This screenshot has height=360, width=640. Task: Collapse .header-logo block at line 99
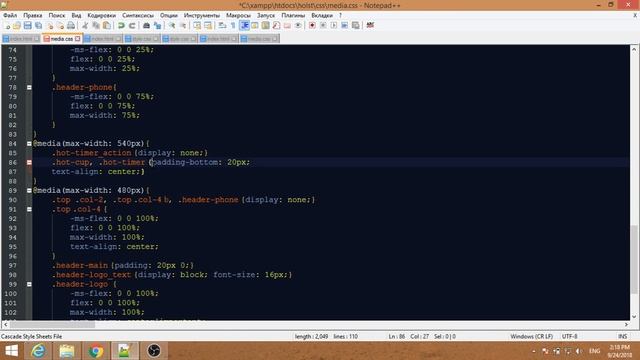[x=29, y=284]
